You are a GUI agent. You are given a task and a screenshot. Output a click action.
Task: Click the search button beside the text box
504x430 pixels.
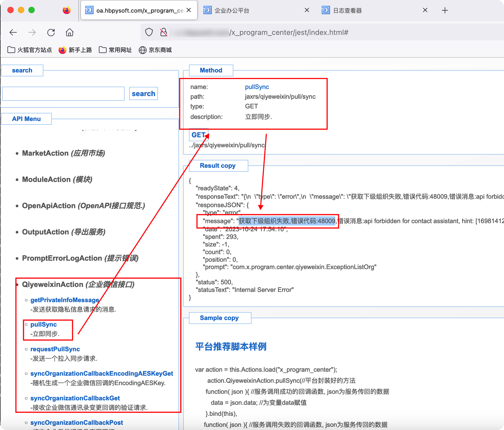tap(143, 94)
